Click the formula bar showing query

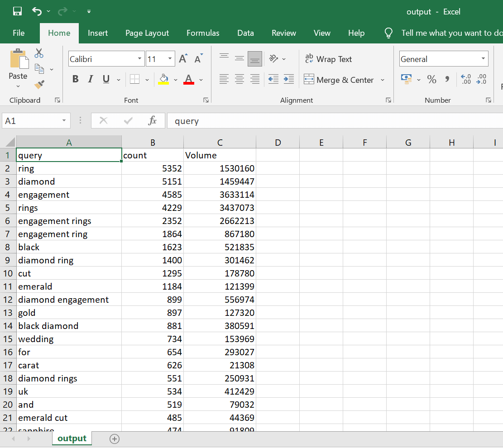click(x=335, y=121)
